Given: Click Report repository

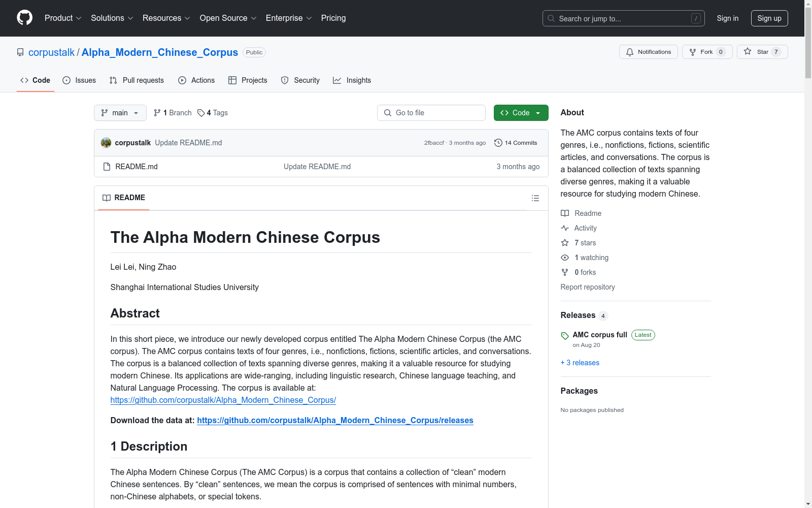Looking at the screenshot, I should pyautogui.click(x=588, y=287).
